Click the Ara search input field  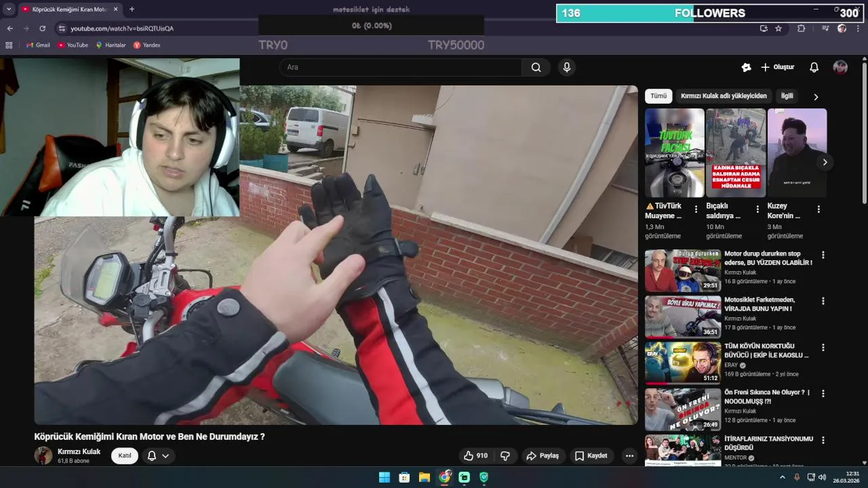click(x=400, y=67)
